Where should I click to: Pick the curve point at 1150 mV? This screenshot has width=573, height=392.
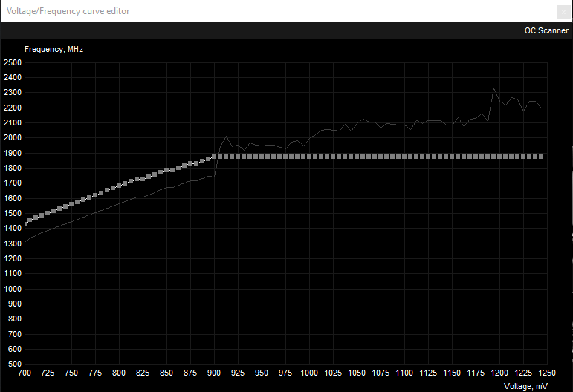[x=453, y=157]
